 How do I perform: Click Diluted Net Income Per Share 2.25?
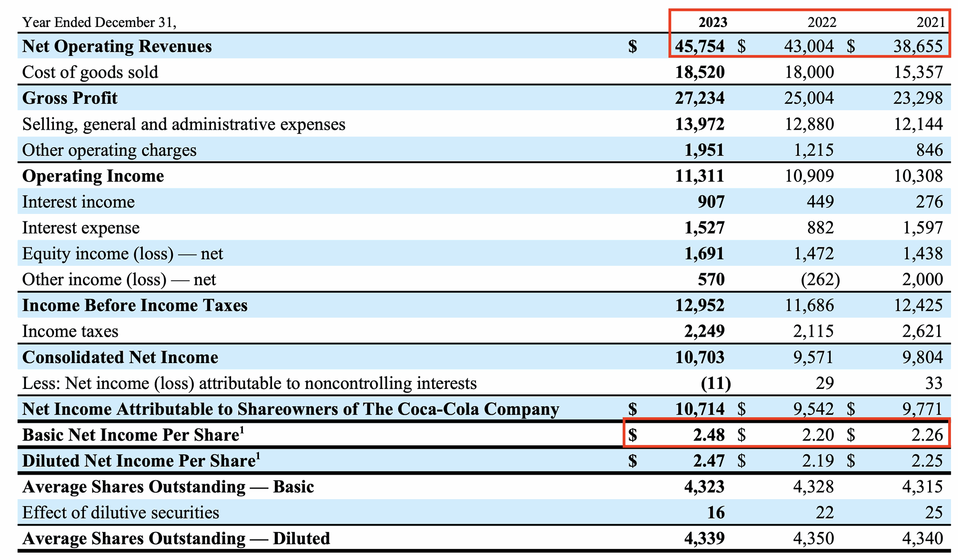(927, 461)
